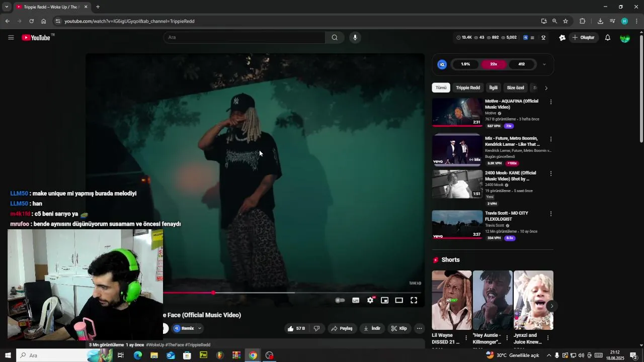
Task: Open the taskbar weather widget 30°C
Action: pyautogui.click(x=512, y=355)
